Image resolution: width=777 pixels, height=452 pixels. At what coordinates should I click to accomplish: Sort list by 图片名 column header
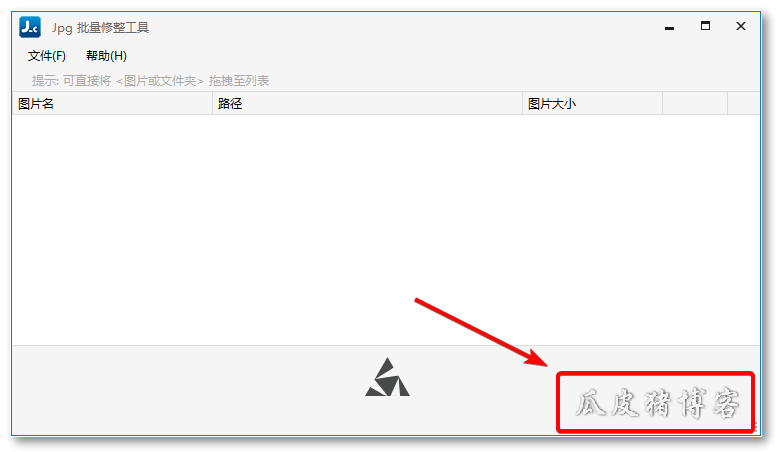click(x=112, y=104)
